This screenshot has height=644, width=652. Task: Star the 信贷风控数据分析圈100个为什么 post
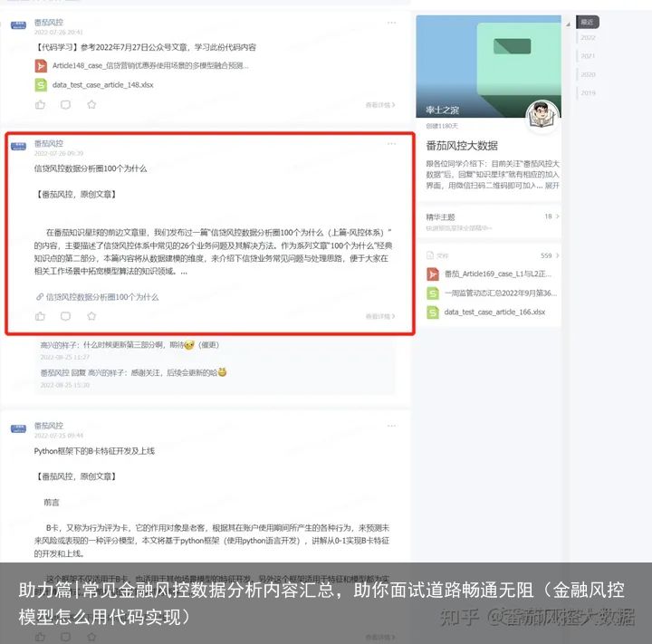coord(91,316)
